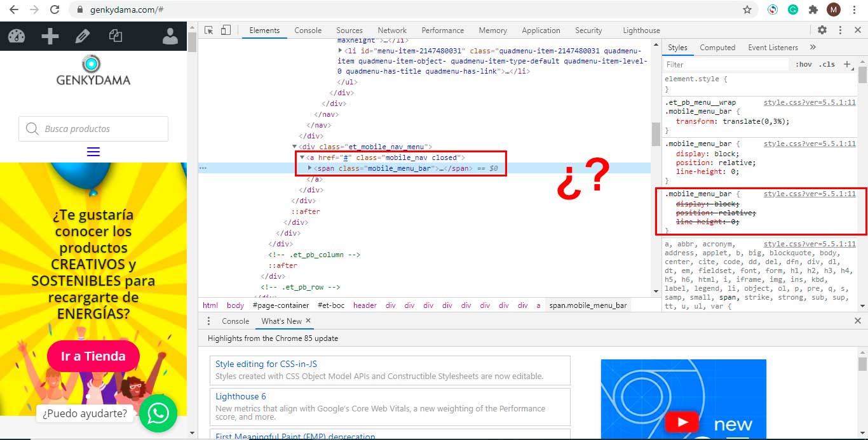Collapse the a.mobile_nav closed node
This screenshot has height=440, width=868.
[302, 157]
